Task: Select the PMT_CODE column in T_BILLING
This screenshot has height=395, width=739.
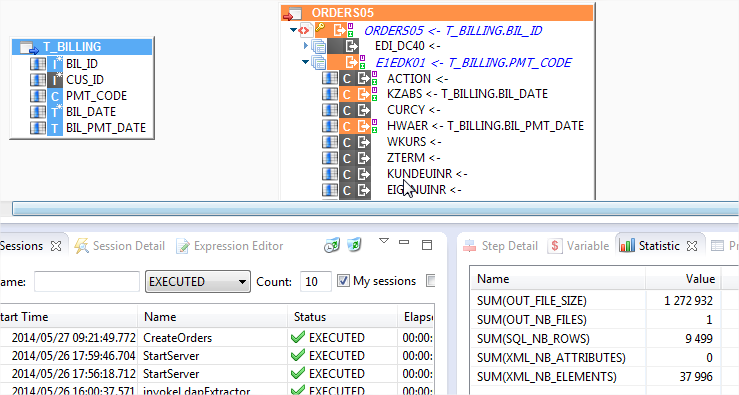Action: [x=96, y=96]
